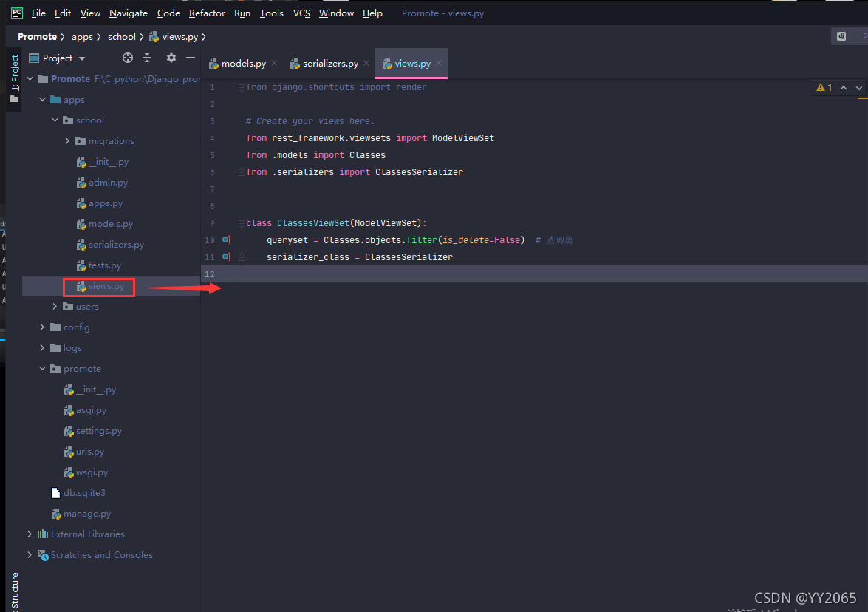
Task: Click ClassesSerializer on line 11
Action: 409,257
